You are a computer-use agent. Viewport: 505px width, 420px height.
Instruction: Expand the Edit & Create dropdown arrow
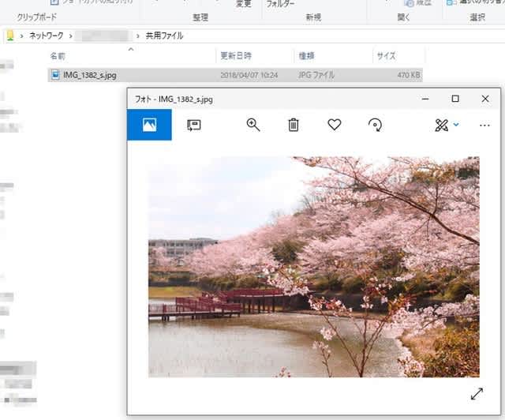(456, 125)
